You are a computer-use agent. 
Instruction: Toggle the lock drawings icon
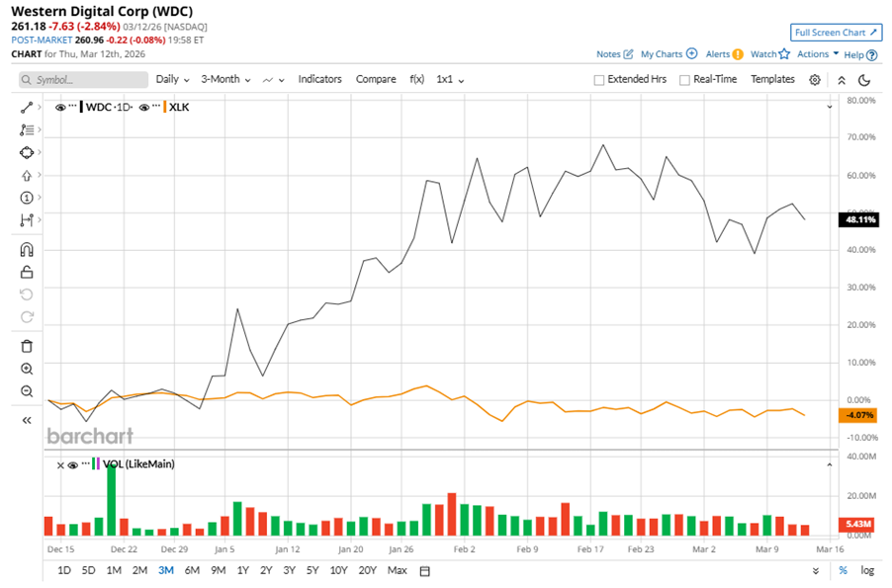(26, 273)
